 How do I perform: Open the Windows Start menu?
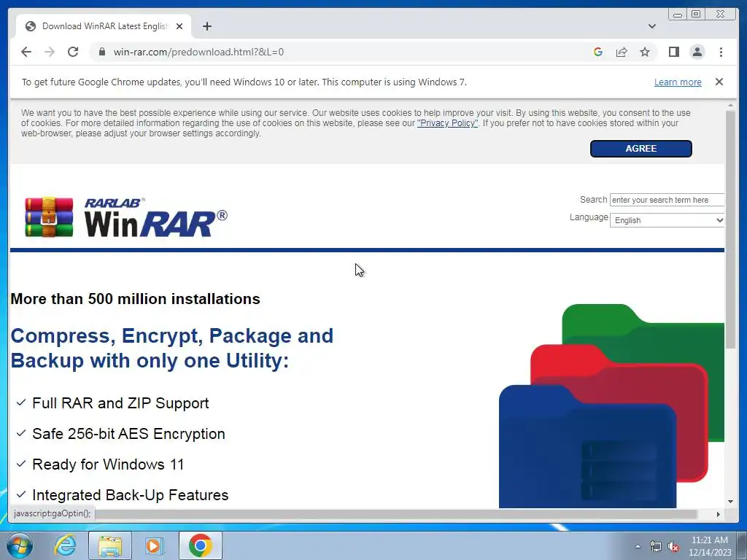[19, 545]
